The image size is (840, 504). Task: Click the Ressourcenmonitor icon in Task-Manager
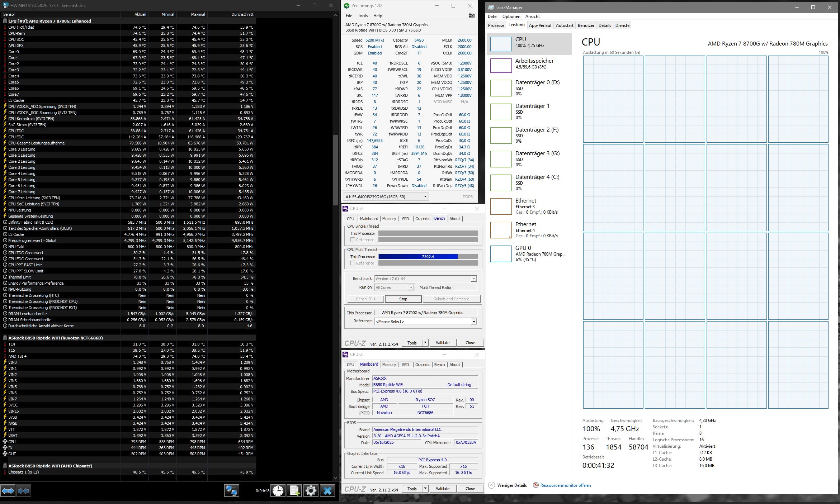(x=536, y=485)
